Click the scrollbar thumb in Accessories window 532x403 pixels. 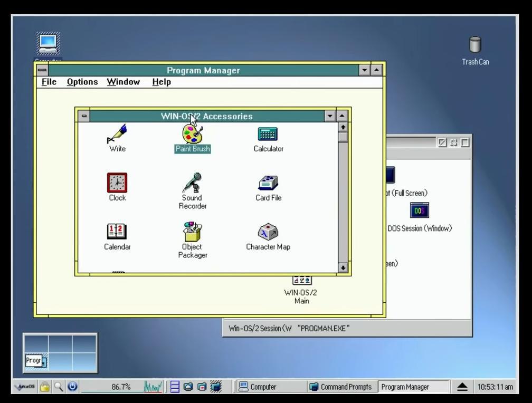pos(343,137)
